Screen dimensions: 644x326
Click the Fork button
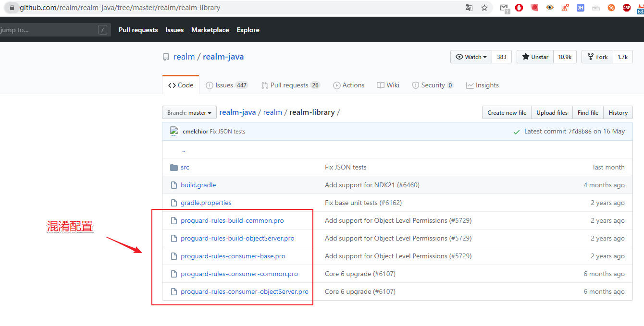(x=597, y=57)
